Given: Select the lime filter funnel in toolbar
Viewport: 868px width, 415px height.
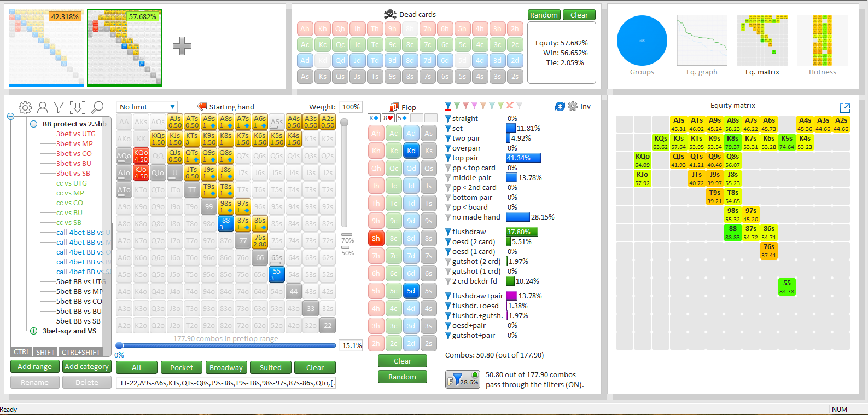Looking at the screenshot, I should [x=501, y=106].
